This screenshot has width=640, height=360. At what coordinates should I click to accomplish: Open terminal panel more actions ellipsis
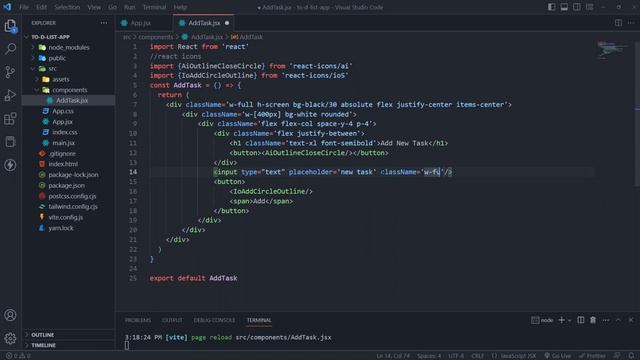coord(606,320)
